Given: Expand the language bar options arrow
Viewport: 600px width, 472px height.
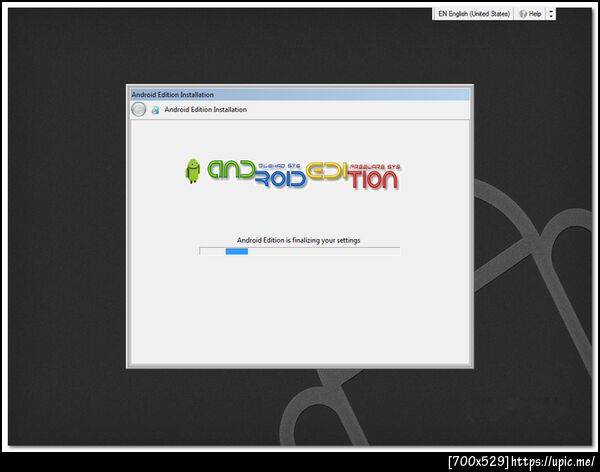Looking at the screenshot, I should tap(551, 14).
